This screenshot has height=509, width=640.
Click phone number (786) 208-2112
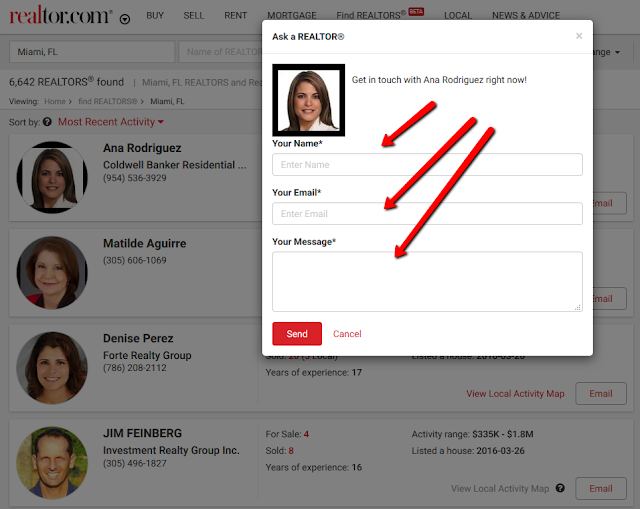tap(135, 368)
